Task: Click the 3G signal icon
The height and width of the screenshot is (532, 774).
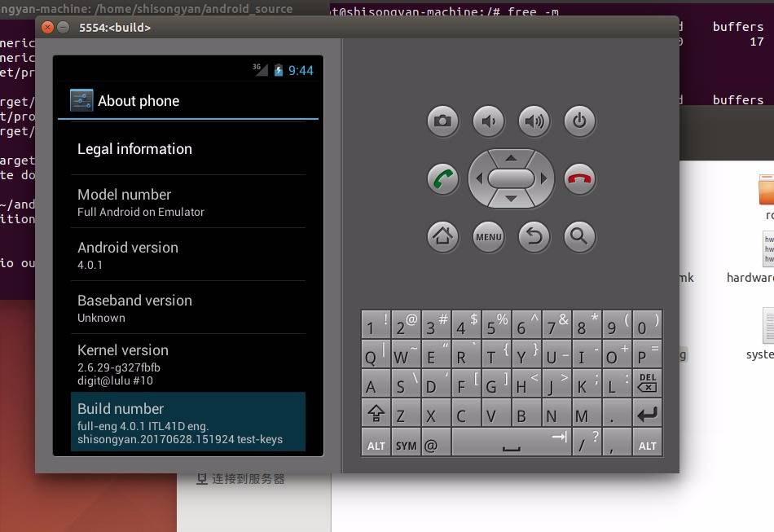Action: pyautogui.click(x=260, y=69)
